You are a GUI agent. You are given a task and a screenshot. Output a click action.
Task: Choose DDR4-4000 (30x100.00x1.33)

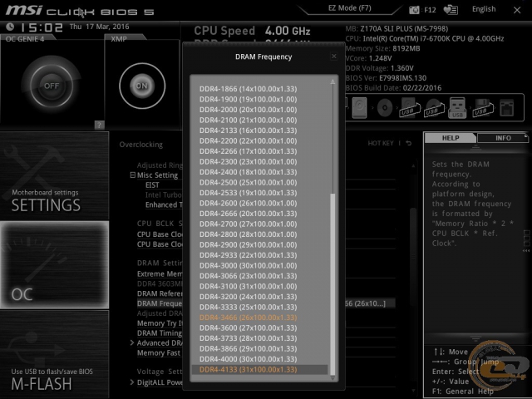[x=248, y=359]
